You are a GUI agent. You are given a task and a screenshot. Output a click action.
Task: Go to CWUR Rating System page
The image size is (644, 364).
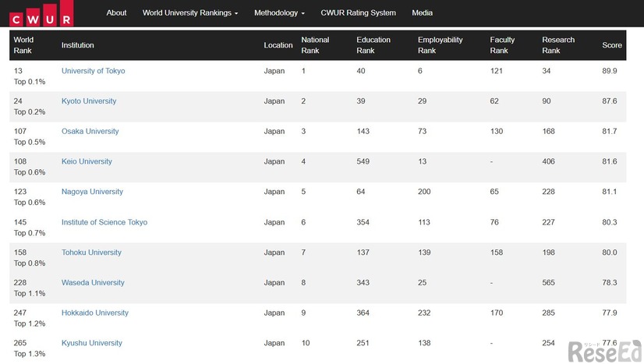(x=358, y=12)
